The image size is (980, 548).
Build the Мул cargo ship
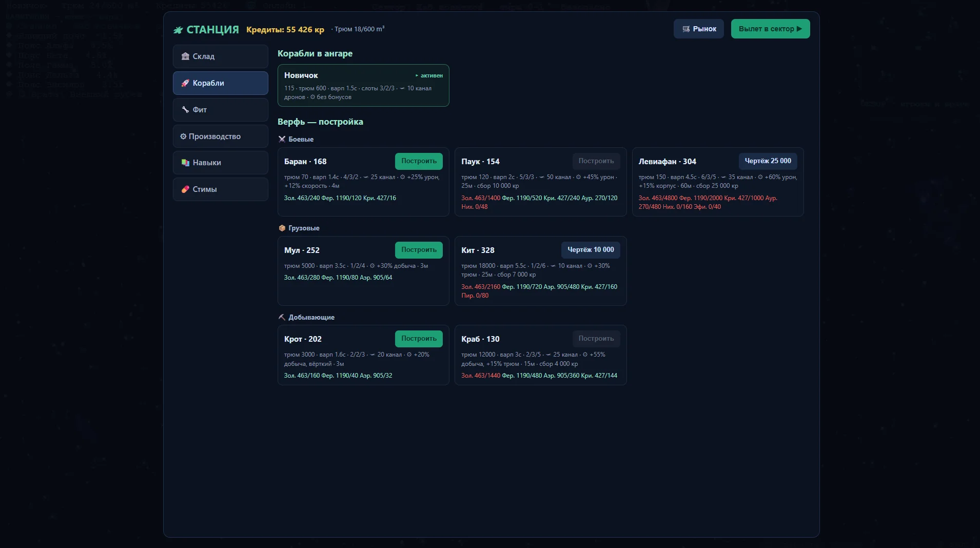coord(419,250)
